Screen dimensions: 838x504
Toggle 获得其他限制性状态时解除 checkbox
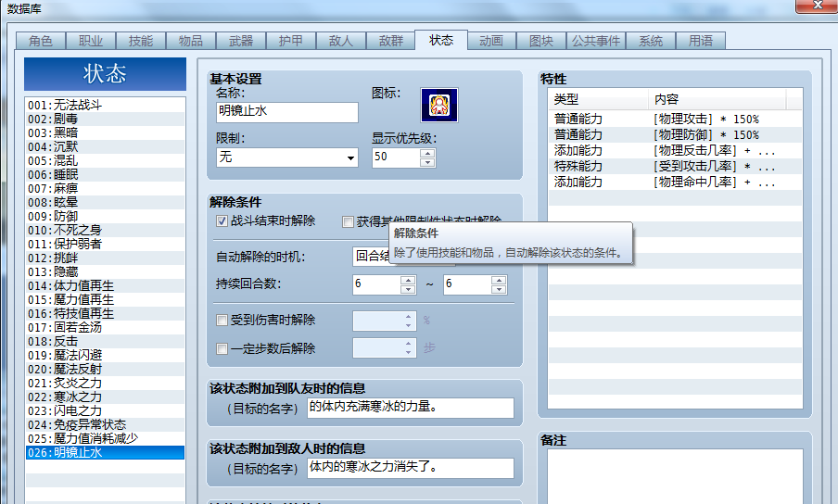[x=348, y=221]
